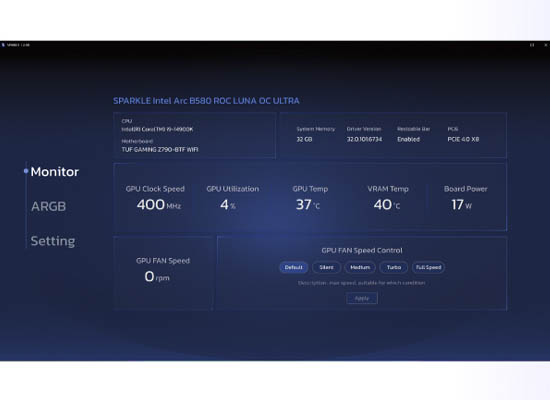Choose the Turbo fan mode
550x400 pixels.
394,267
